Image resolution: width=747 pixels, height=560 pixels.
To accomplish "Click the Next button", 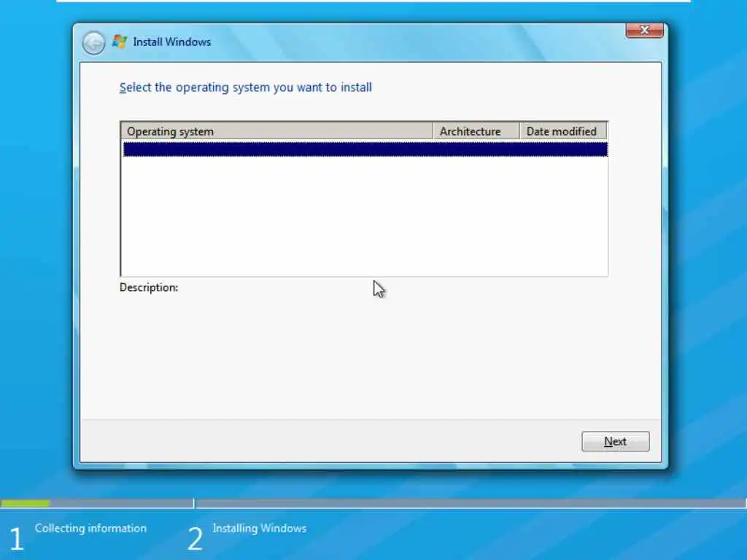I will coord(615,441).
